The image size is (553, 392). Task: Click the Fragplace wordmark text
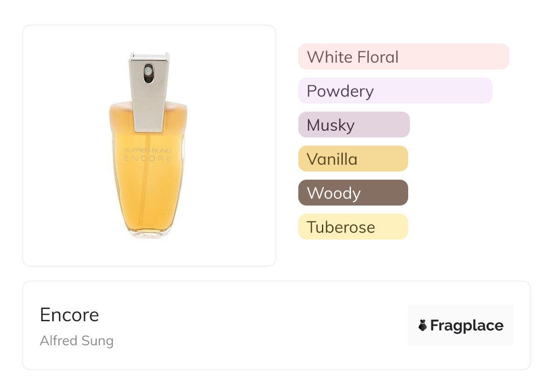pos(467,325)
